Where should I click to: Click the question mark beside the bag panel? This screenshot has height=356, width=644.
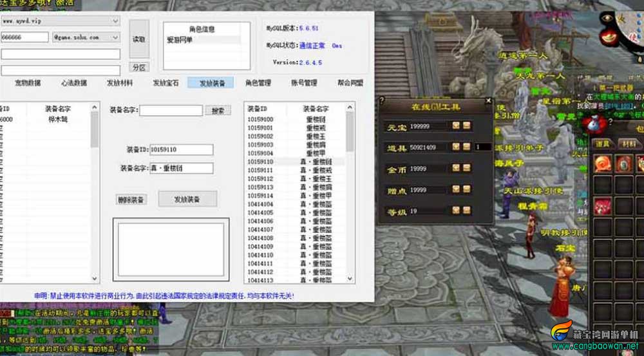[611, 122]
